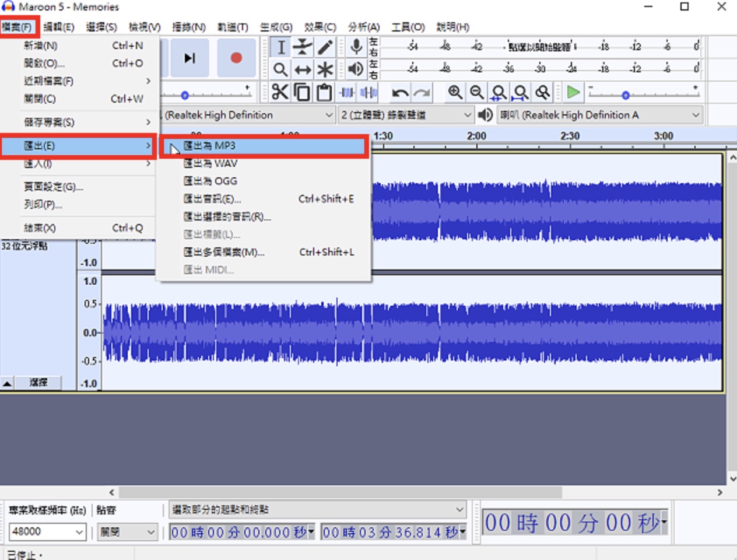Select the Multi-tool asterisk icon
This screenshot has height=560, width=737.
click(x=325, y=69)
